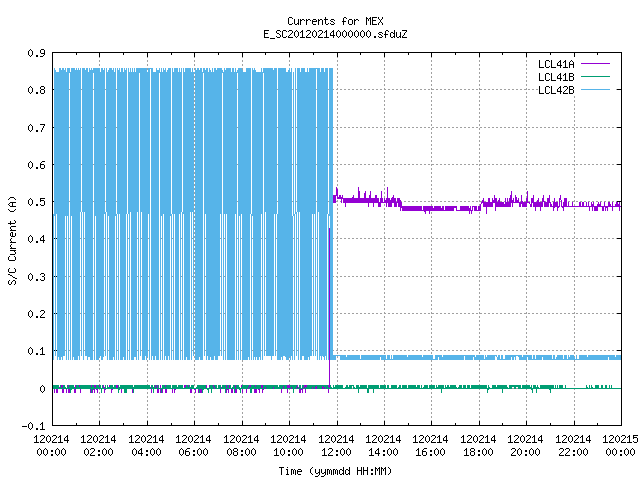Click the '120214 10:00' x-axis tick label

pos(288,446)
